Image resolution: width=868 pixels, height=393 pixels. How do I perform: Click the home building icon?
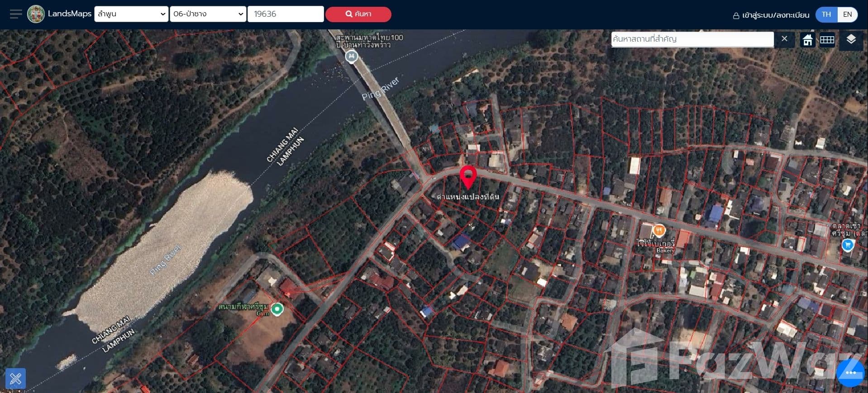(x=807, y=40)
